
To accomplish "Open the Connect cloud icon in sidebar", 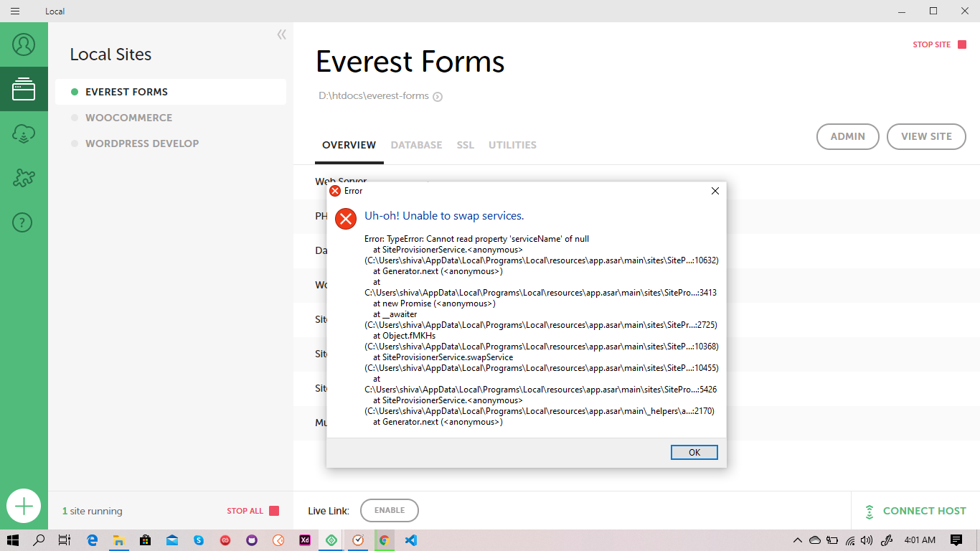I will pyautogui.click(x=24, y=133).
